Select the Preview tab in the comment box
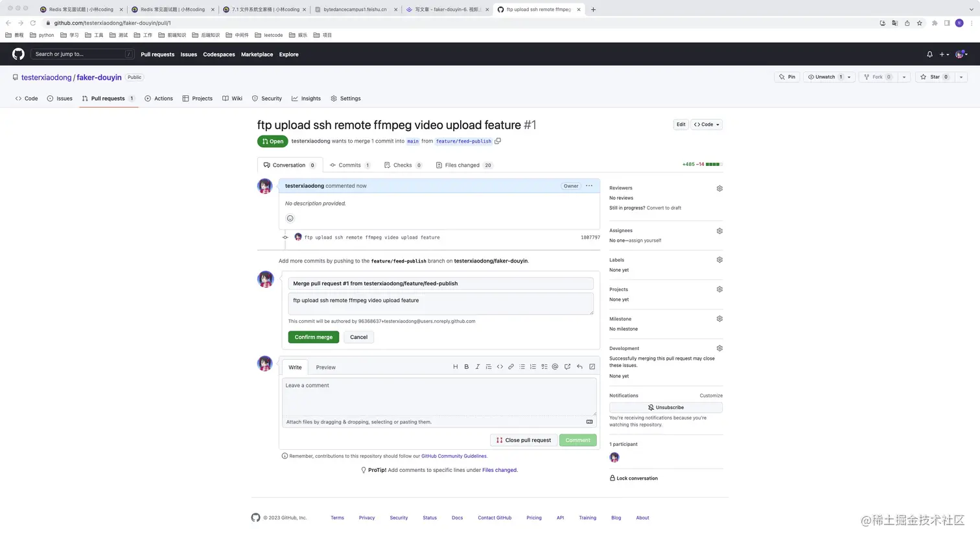Viewport: 980px width, 542px height. click(x=326, y=368)
